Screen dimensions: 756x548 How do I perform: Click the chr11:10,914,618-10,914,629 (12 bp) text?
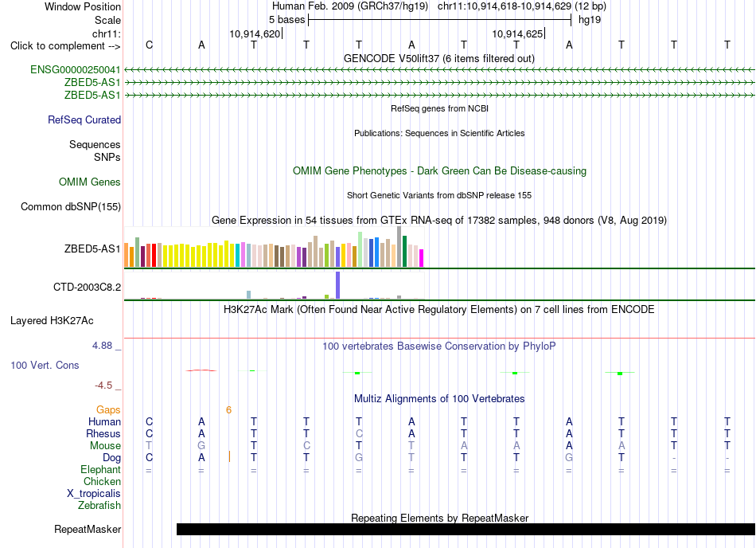pyautogui.click(x=522, y=6)
